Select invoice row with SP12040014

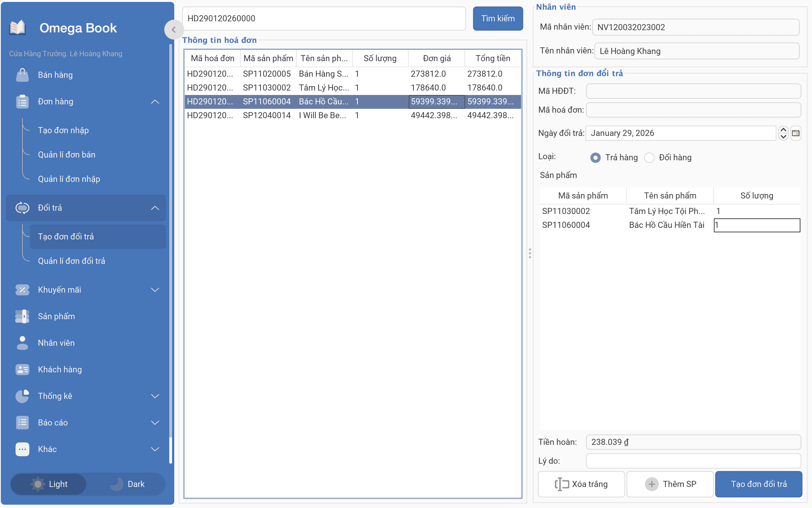[353, 115]
